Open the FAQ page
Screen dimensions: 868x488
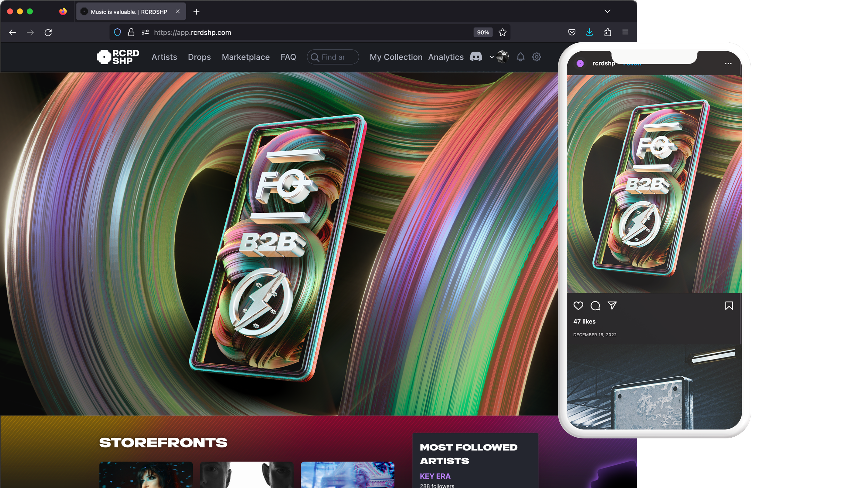[288, 57]
